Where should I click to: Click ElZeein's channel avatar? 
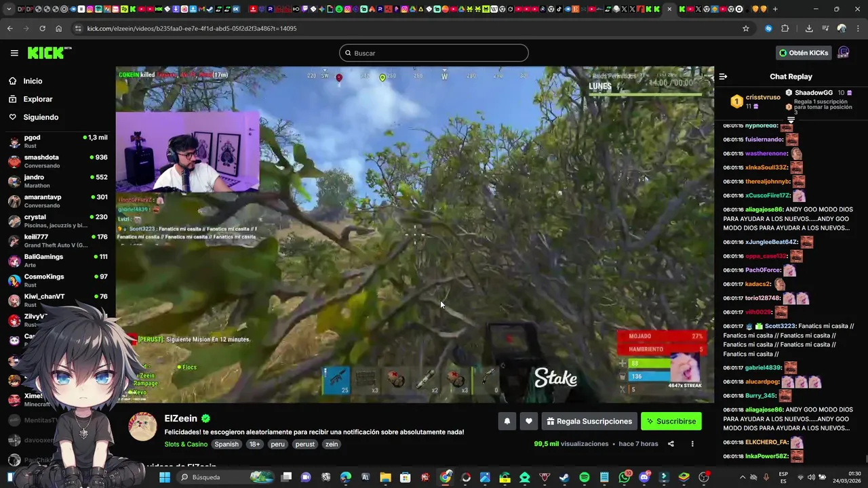[x=142, y=427]
